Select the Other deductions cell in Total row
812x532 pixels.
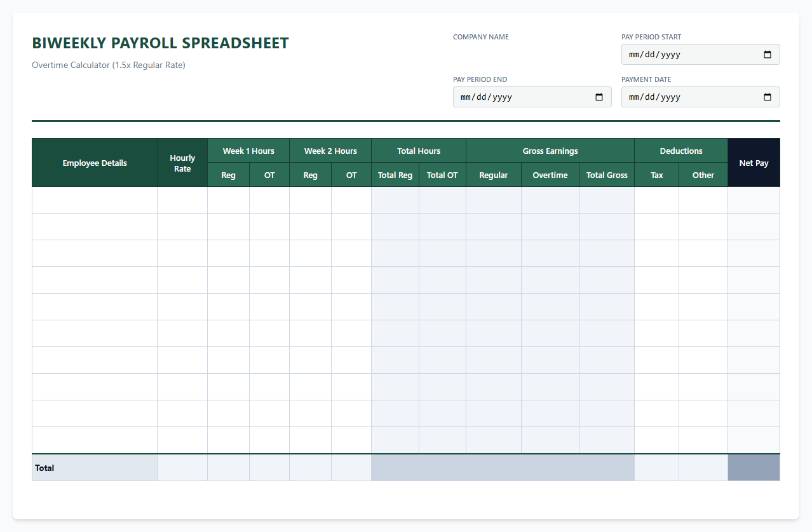click(703, 468)
